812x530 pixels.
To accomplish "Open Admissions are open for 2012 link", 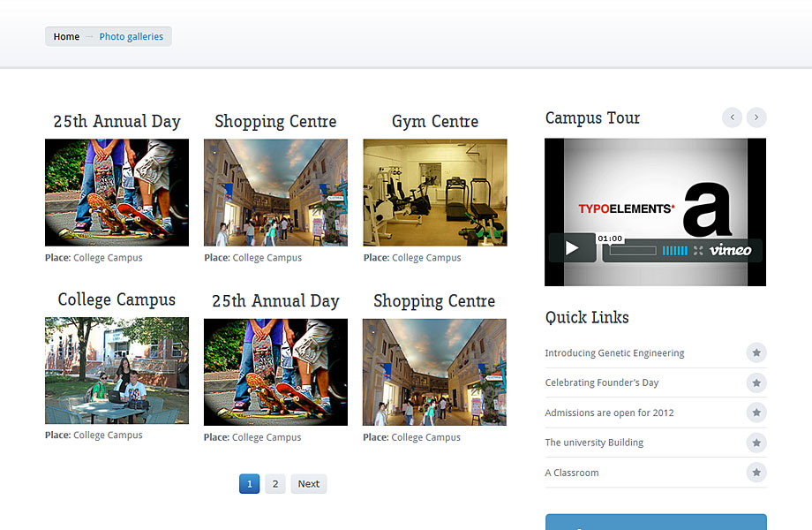I will click(609, 413).
